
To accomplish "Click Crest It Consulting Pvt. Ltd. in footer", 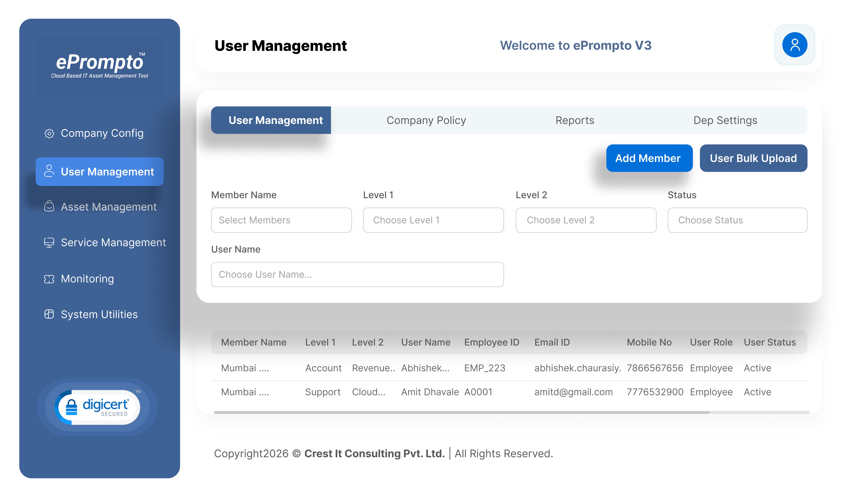I will tap(374, 454).
